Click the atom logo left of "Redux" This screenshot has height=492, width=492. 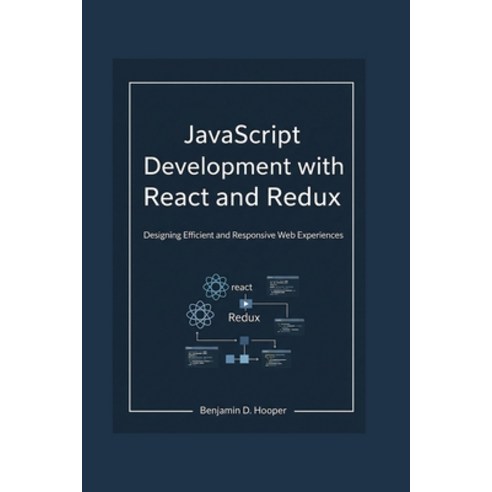(x=200, y=314)
